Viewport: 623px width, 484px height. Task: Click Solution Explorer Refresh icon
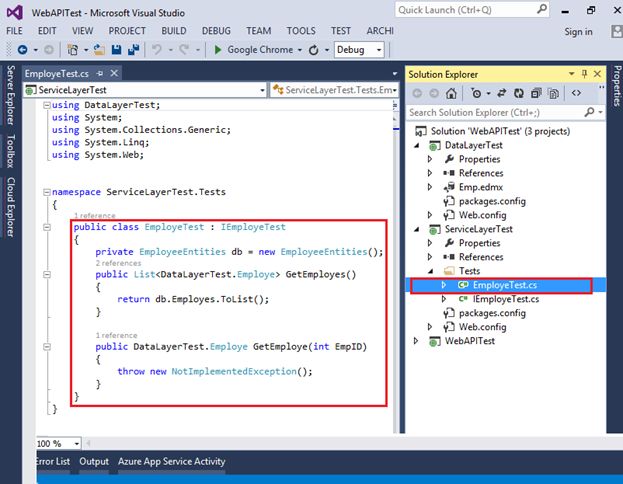(x=519, y=93)
